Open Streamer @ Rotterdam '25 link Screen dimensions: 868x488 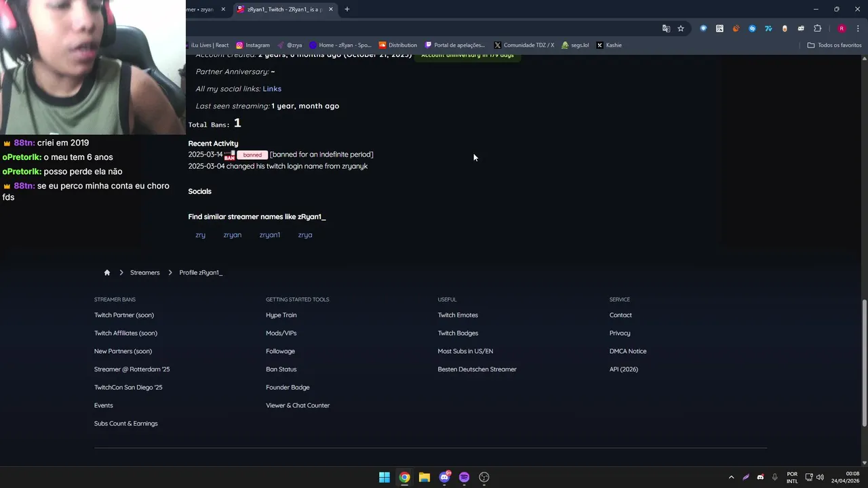click(x=132, y=369)
